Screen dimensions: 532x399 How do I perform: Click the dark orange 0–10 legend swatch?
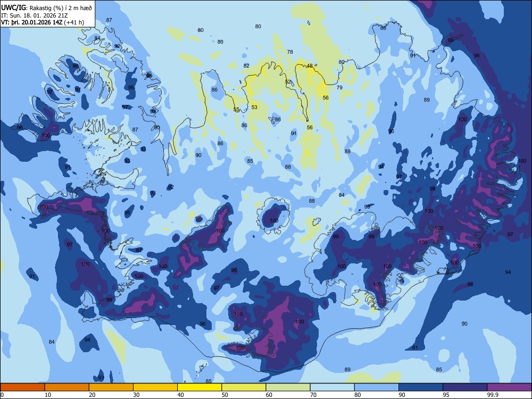coord(22,387)
